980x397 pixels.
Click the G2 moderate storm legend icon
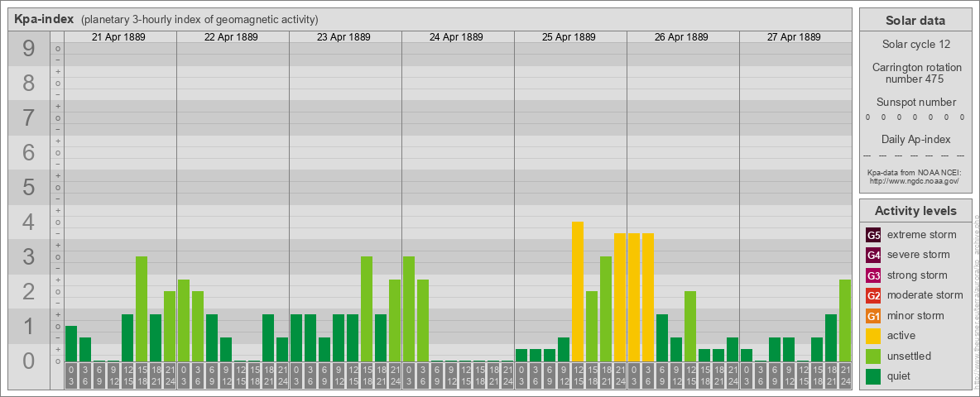coord(873,296)
